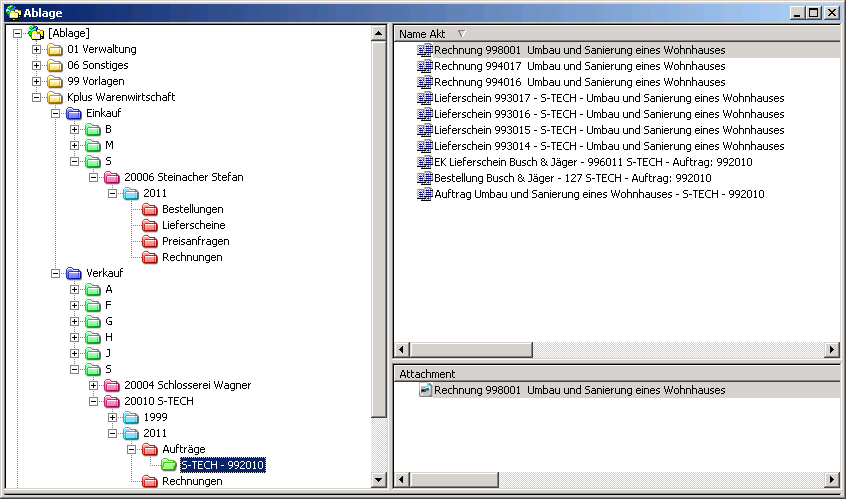Select the bottom Rechnungen folder under S-TECH 2011

coord(192,481)
